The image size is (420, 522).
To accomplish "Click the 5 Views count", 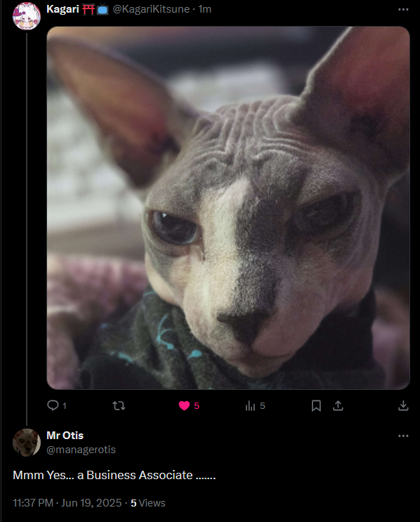I will tap(147, 503).
